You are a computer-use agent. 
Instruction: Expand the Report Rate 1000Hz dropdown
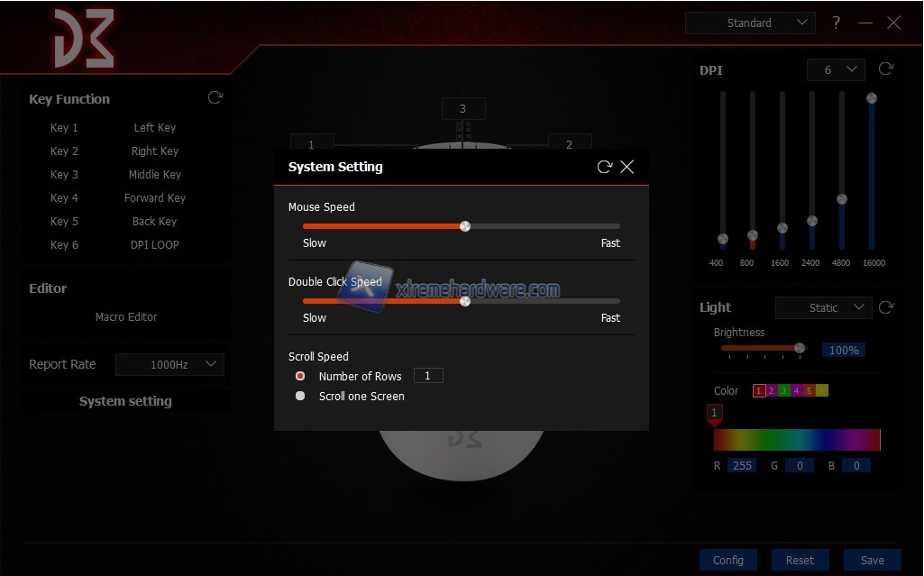pyautogui.click(x=169, y=364)
